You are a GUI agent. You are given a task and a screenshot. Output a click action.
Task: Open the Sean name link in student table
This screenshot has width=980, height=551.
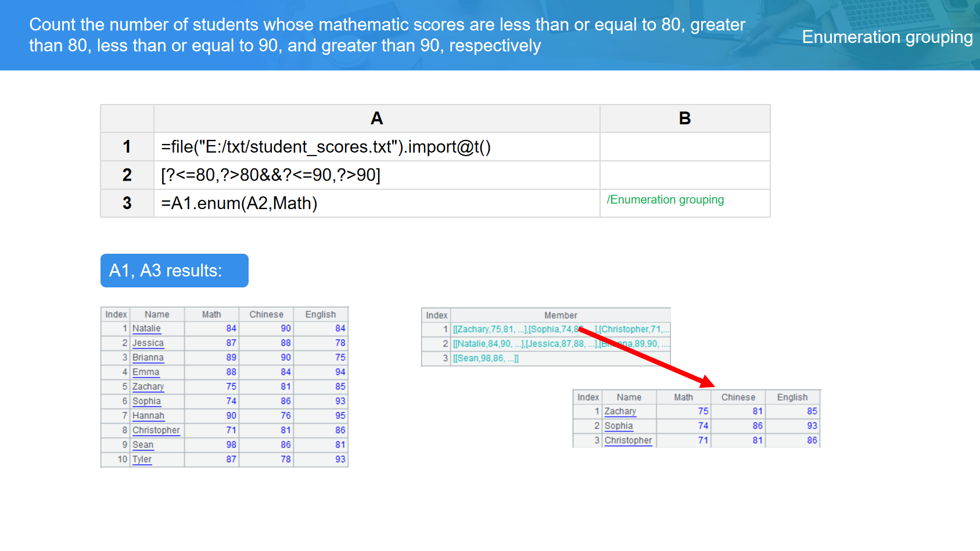coord(143,445)
